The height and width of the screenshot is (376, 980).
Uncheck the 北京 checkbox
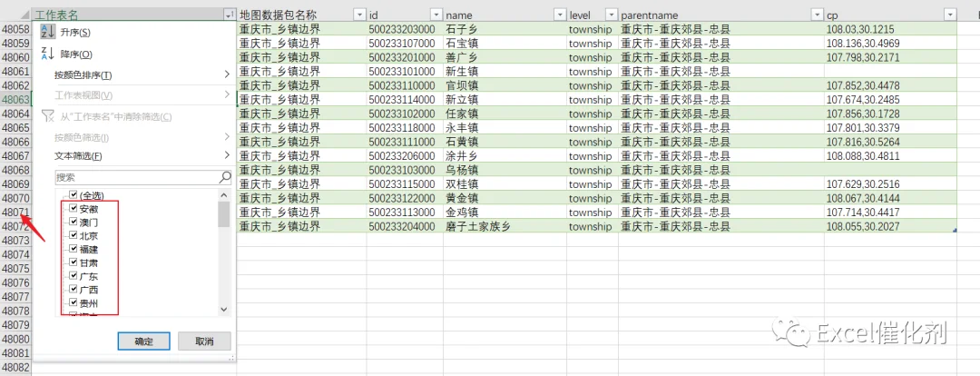pyautogui.click(x=73, y=235)
